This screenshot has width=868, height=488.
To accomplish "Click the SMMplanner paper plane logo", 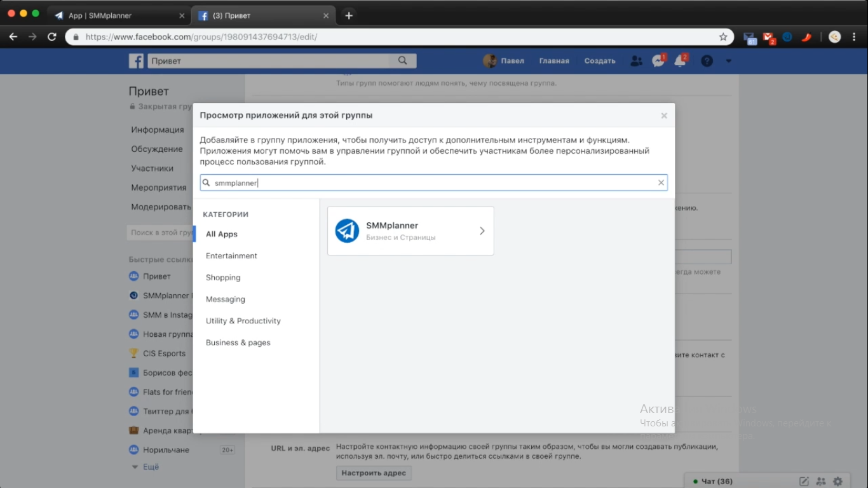I will [347, 231].
